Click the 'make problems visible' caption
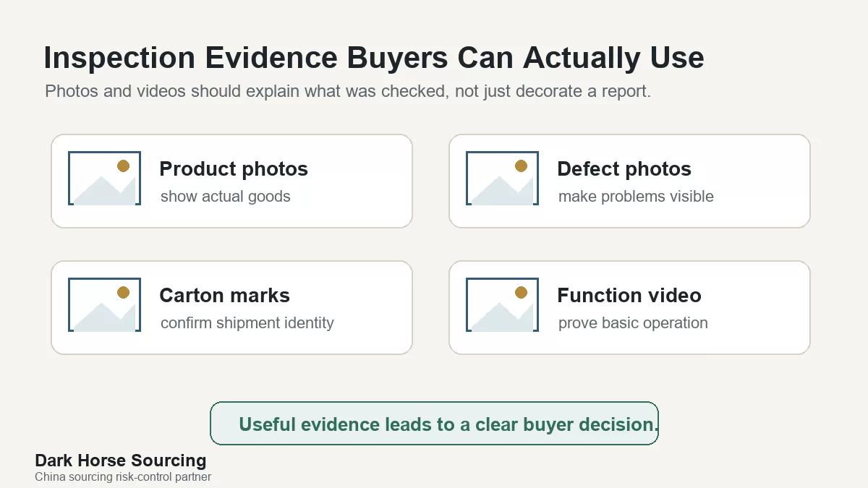The height and width of the screenshot is (488, 868). pos(636,197)
